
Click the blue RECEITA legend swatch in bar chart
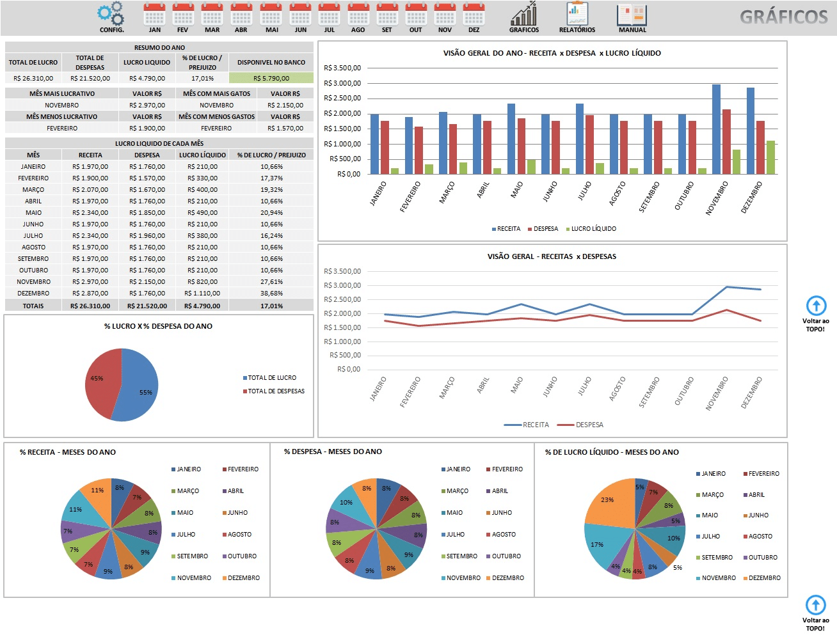494,229
